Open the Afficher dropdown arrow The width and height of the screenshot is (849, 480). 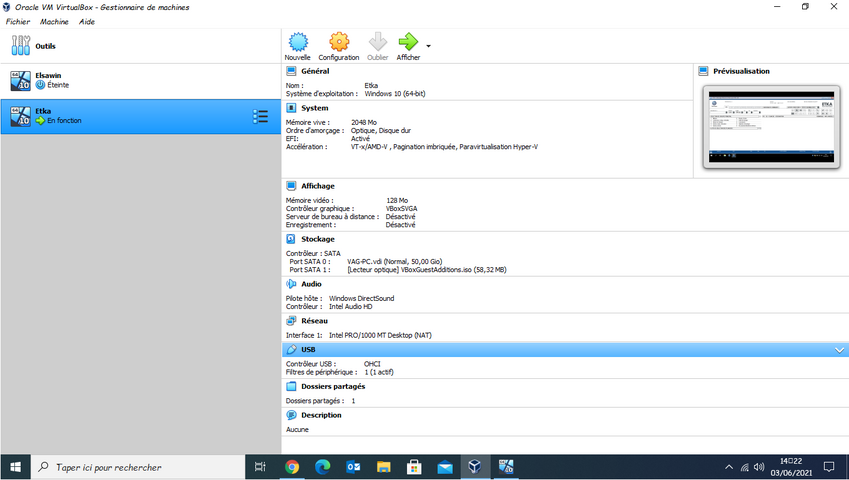click(x=428, y=46)
